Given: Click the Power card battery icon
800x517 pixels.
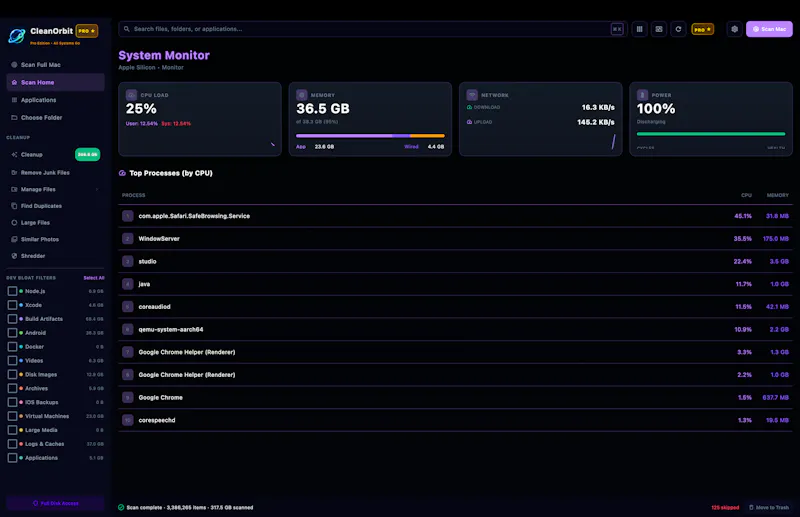Looking at the screenshot, I should pyautogui.click(x=642, y=95).
